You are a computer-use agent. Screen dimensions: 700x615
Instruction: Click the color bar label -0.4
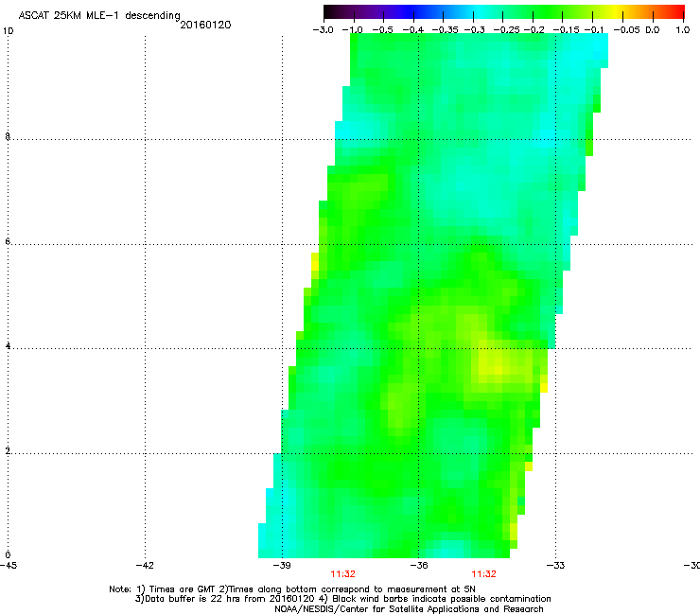point(413,30)
